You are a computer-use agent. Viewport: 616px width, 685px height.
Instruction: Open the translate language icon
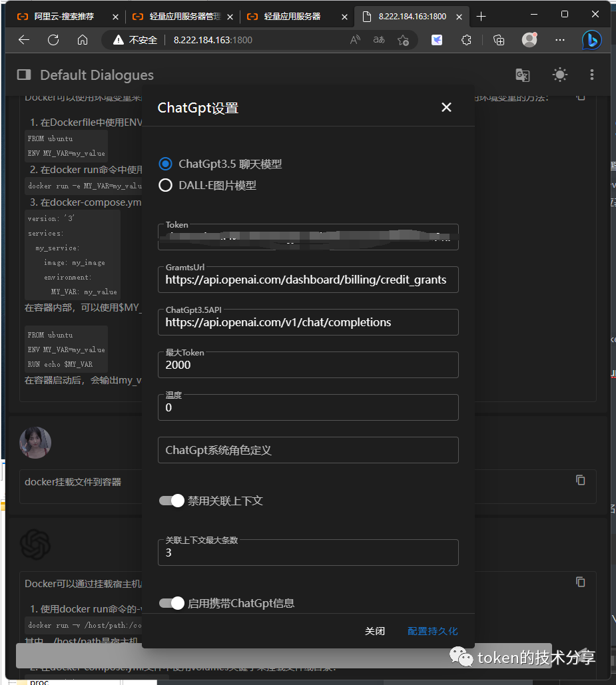tap(523, 75)
